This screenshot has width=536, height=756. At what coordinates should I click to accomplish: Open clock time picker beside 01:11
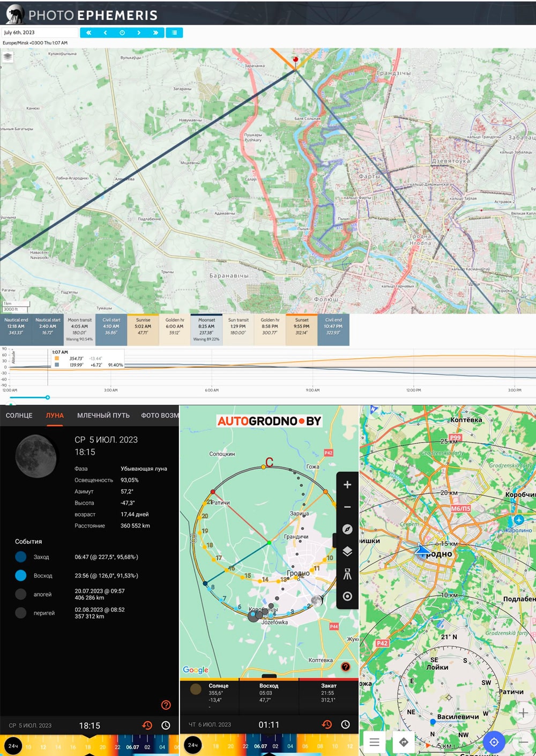pos(346,725)
